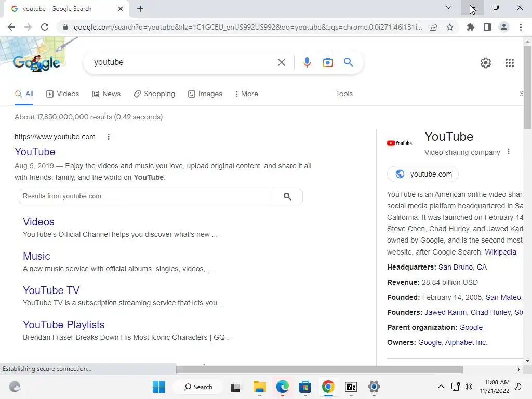Image resolution: width=532 pixels, height=399 pixels.
Task: Reload the current page
Action: pyautogui.click(x=45, y=27)
